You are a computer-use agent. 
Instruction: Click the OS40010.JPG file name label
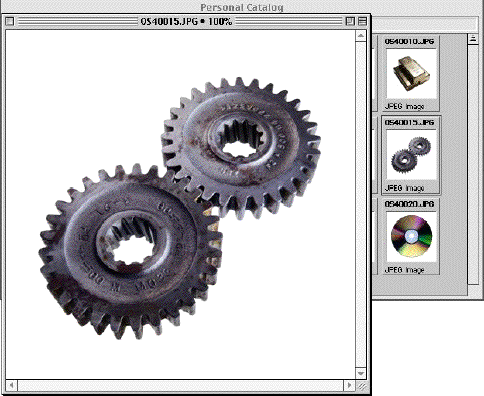[409, 42]
